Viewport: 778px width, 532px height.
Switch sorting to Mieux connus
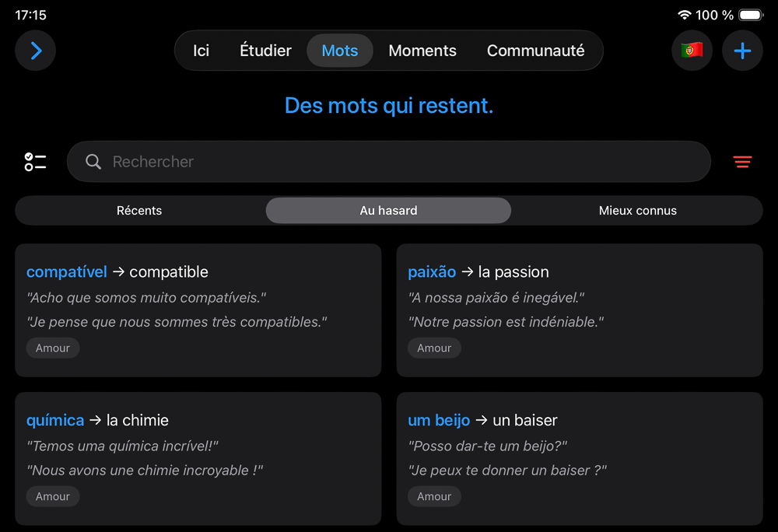[637, 210]
